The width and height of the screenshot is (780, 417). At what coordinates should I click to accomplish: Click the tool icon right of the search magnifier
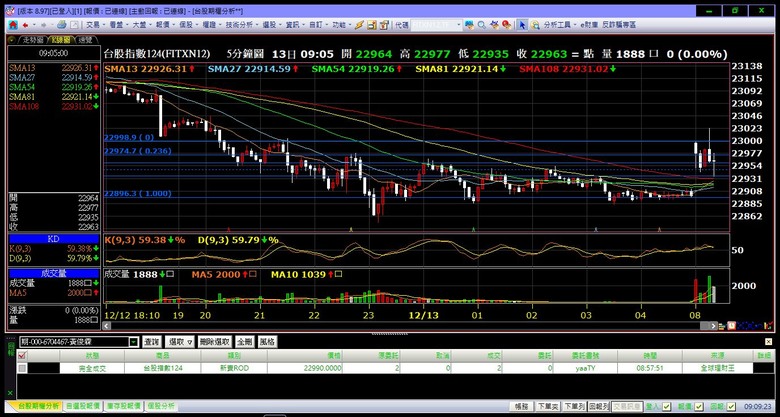tap(494, 24)
